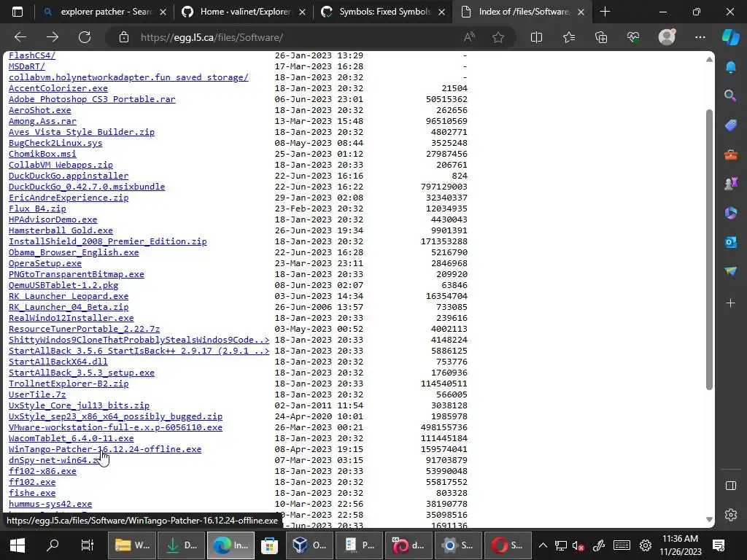Refresh the current page
This screenshot has height=560, width=747.
click(x=85, y=37)
